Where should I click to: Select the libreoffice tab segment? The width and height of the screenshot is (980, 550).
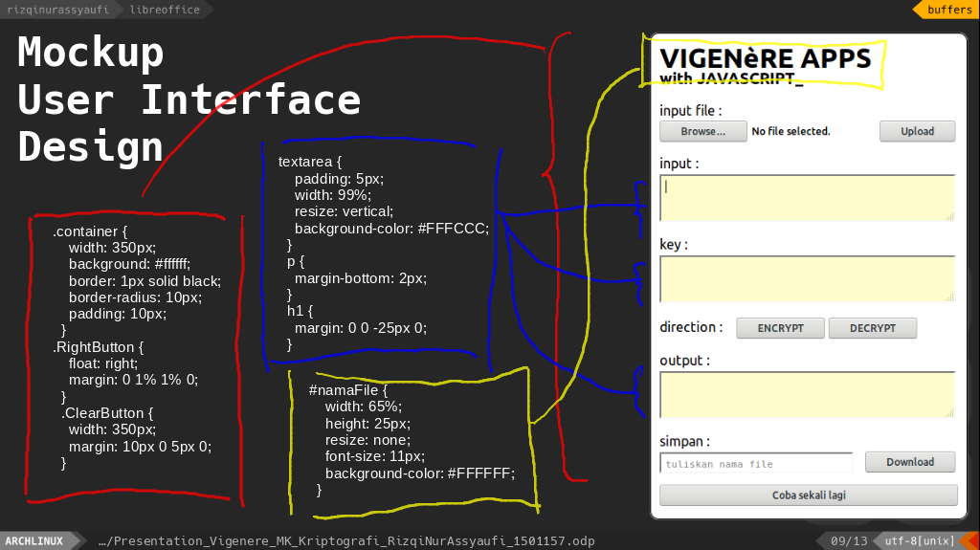click(x=165, y=10)
